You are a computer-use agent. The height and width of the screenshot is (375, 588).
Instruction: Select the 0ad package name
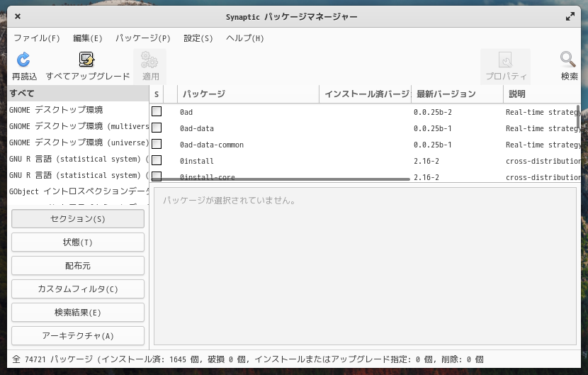pos(186,112)
